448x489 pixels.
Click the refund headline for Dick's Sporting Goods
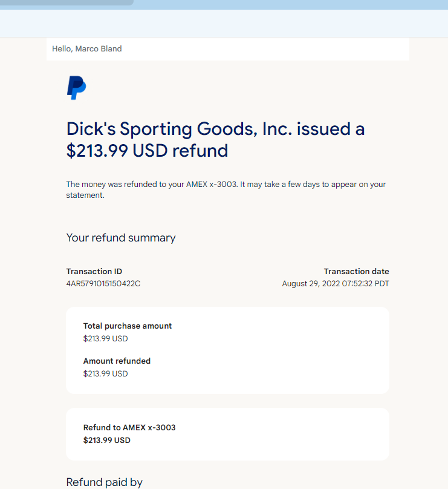215,140
